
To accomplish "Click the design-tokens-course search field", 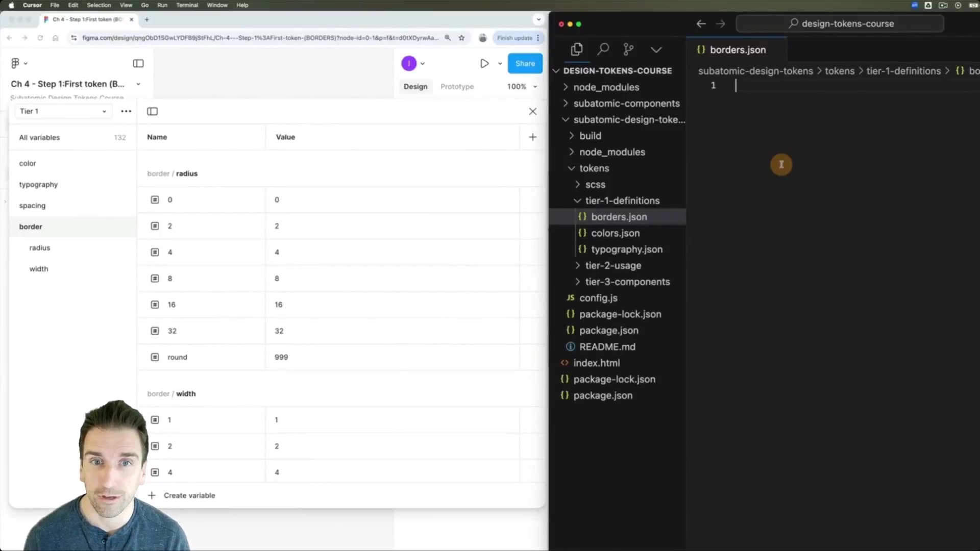I will coord(840,23).
